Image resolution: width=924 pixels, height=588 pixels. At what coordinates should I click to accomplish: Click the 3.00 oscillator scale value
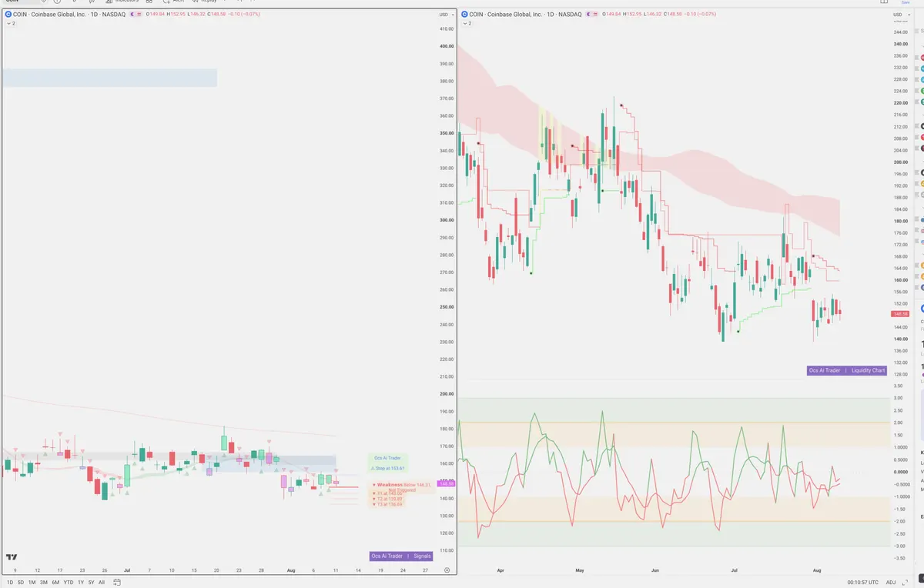(x=897, y=398)
